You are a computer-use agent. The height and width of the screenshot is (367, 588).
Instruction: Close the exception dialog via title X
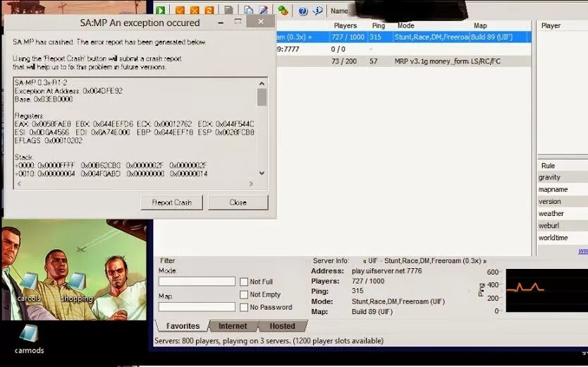261,21
